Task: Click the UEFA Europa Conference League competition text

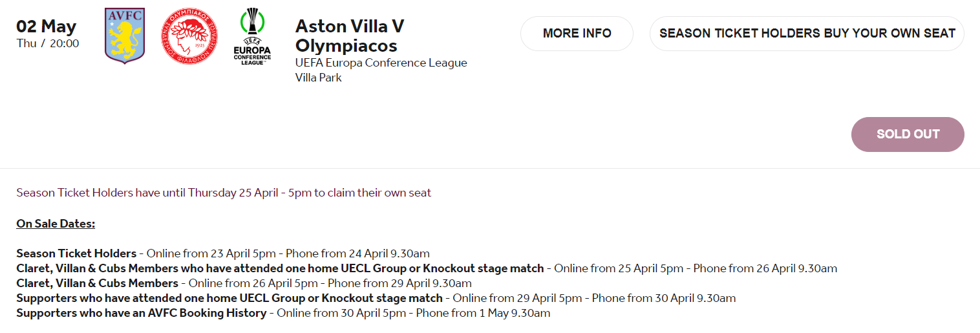Action: (x=381, y=63)
